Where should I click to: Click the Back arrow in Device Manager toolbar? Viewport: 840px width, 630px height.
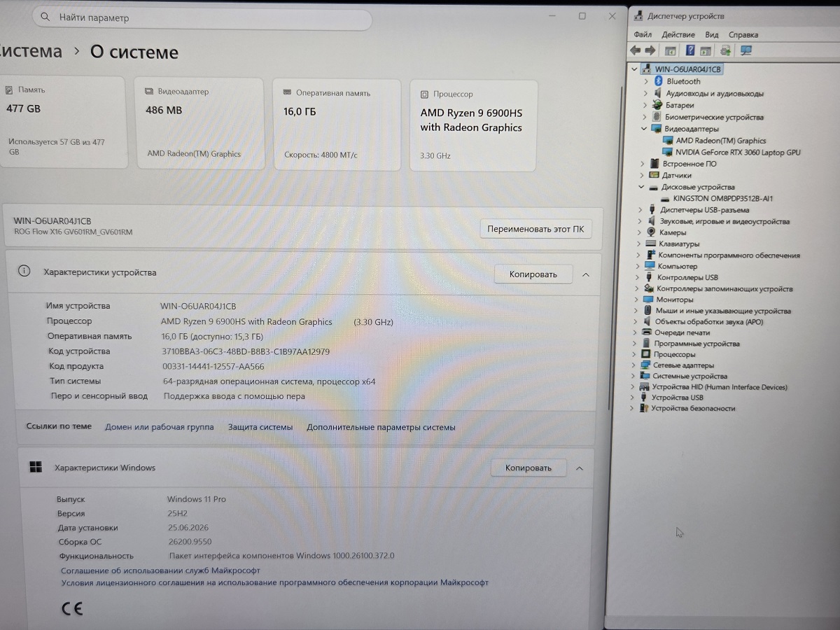(x=636, y=50)
